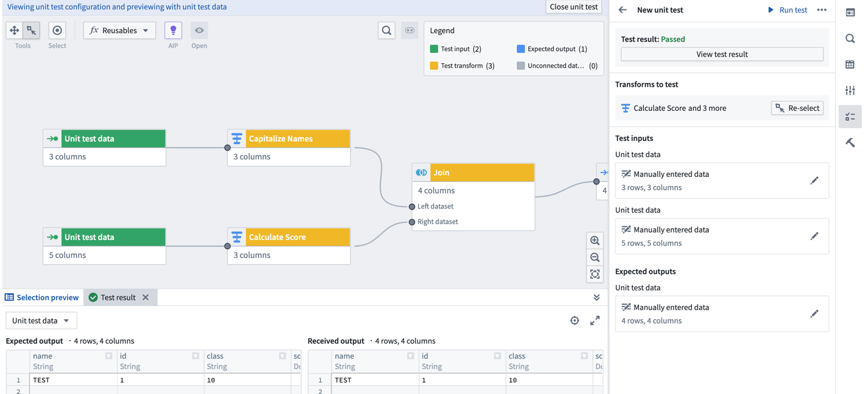Screen dimensions: 868x394
Task: Zoom out on the graph canvas
Action: click(595, 258)
